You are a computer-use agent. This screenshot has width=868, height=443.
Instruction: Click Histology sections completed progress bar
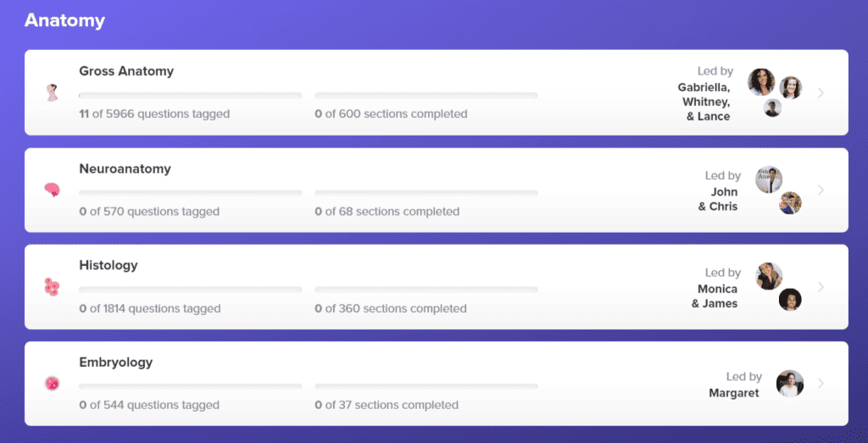426,290
